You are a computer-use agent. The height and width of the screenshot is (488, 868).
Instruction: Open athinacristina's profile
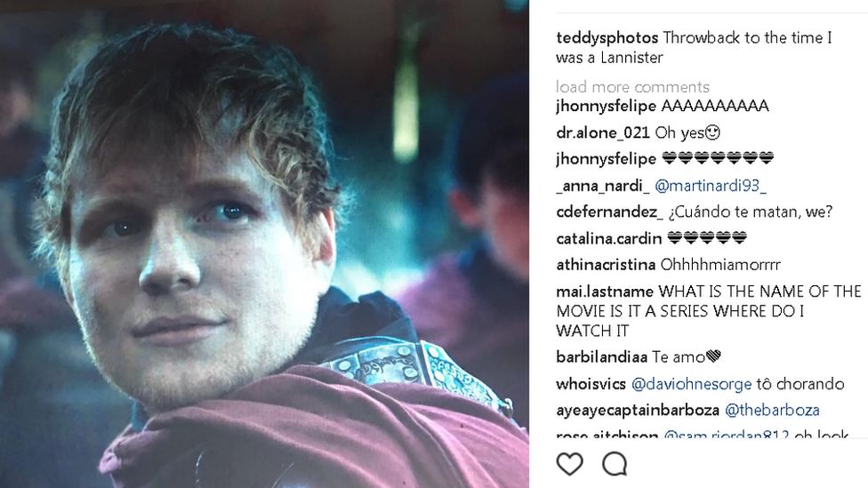(606, 265)
